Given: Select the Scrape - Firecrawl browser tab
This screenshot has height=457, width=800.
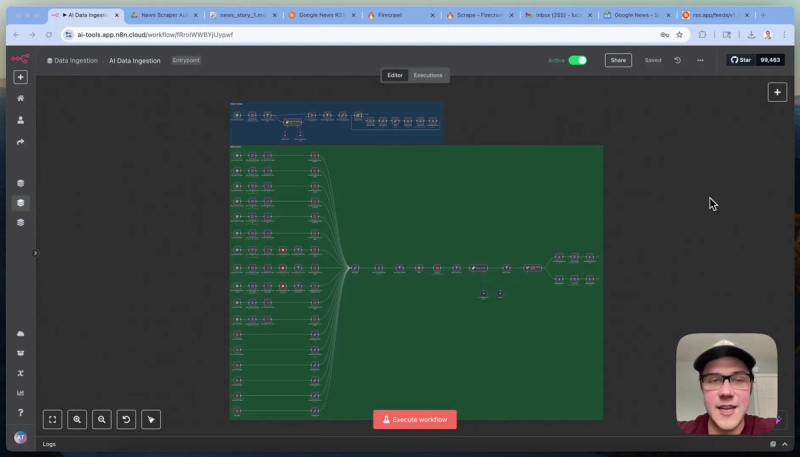Looking at the screenshot, I should pos(480,15).
